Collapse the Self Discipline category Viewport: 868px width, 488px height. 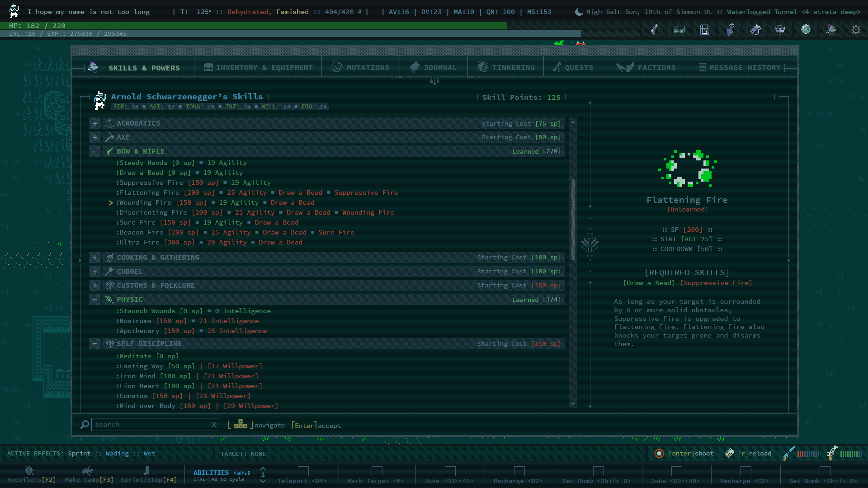pyautogui.click(x=95, y=344)
